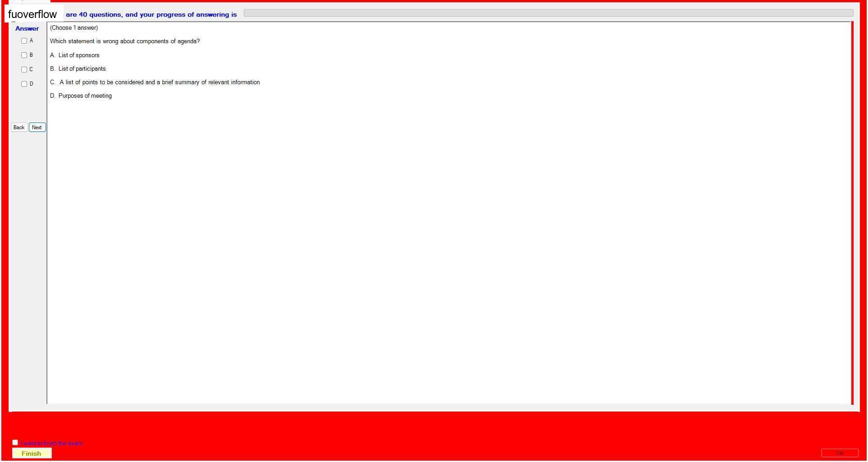The image size is (868, 462).
Task: Go Back to the previous question
Action: [19, 127]
